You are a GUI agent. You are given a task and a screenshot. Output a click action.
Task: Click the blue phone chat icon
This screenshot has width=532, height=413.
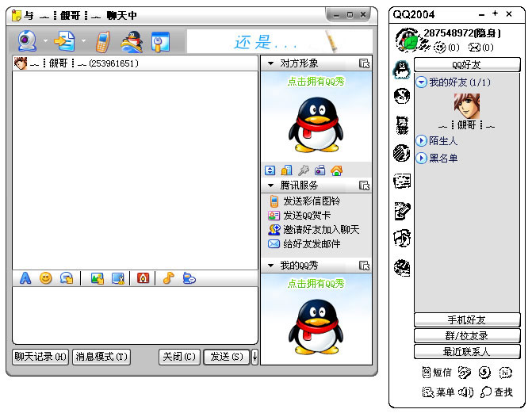tap(189, 278)
